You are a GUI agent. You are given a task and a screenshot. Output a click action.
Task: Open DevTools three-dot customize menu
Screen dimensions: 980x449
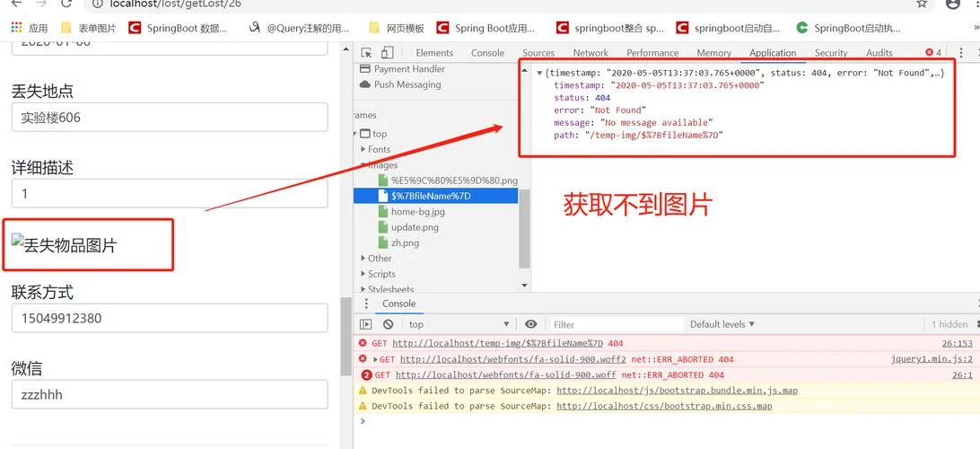(x=960, y=52)
